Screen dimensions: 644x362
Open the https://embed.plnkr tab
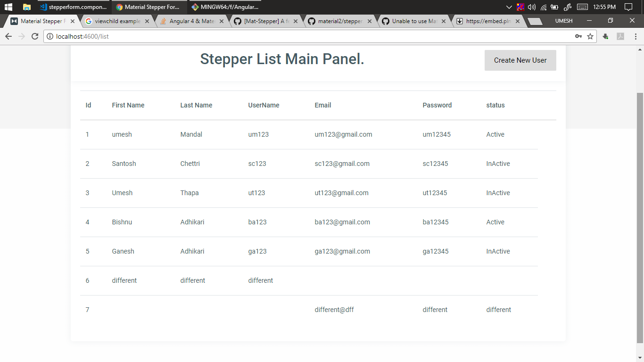(488, 21)
